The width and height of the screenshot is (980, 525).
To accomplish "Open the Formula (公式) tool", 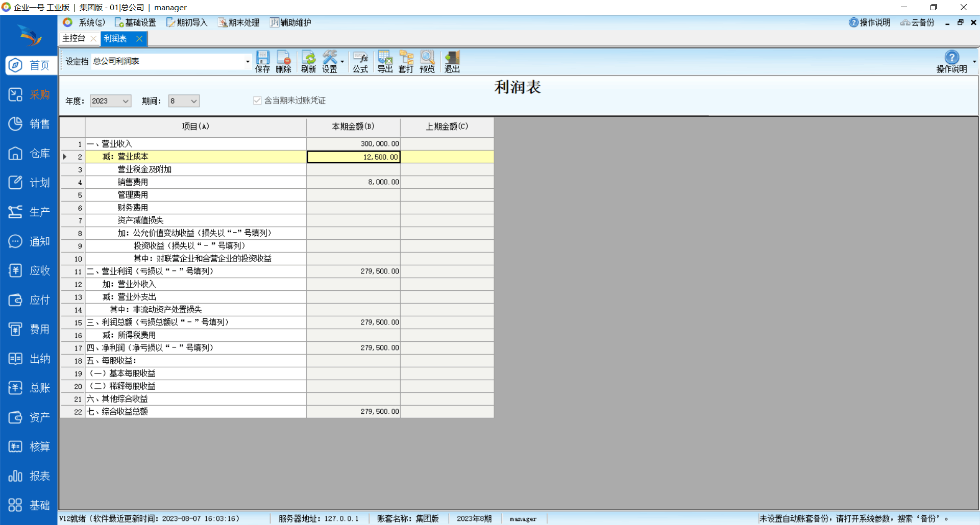I will point(360,62).
